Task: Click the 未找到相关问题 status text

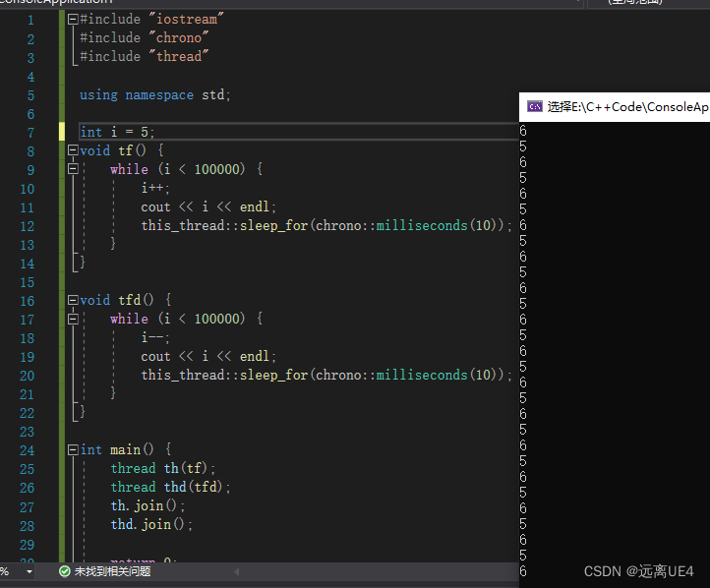Action: click(112, 571)
